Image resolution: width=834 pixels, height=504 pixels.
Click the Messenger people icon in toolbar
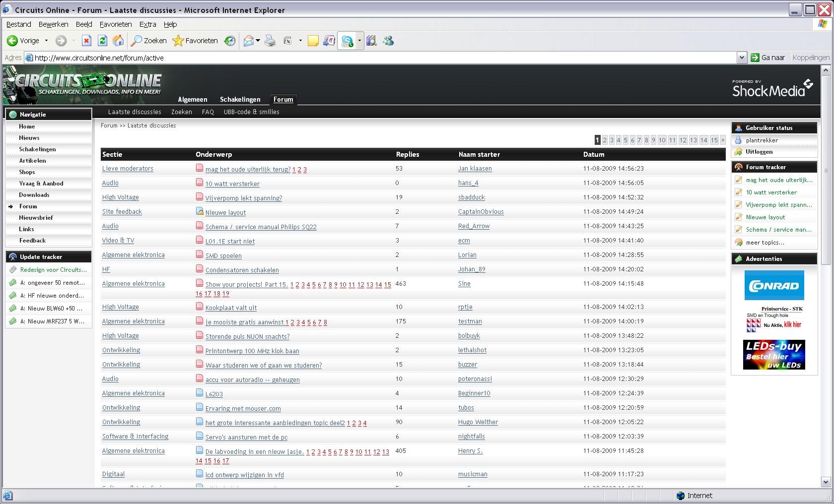coord(388,41)
